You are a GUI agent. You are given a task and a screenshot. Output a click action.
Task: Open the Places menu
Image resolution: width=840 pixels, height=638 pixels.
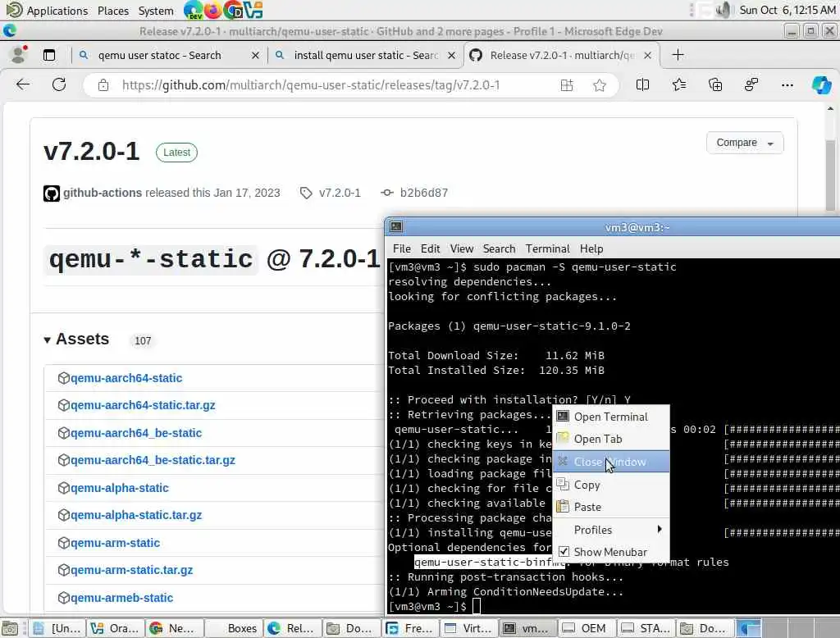coord(113,11)
